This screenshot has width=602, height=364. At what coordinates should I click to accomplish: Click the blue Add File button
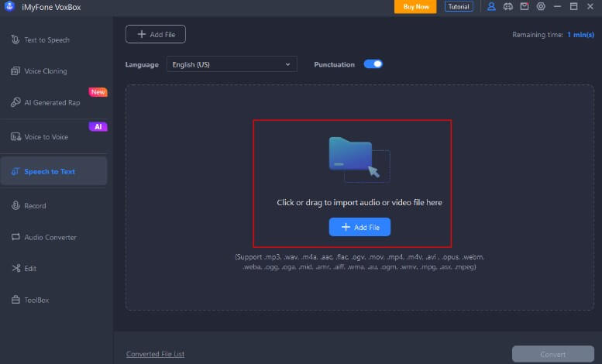(359, 227)
